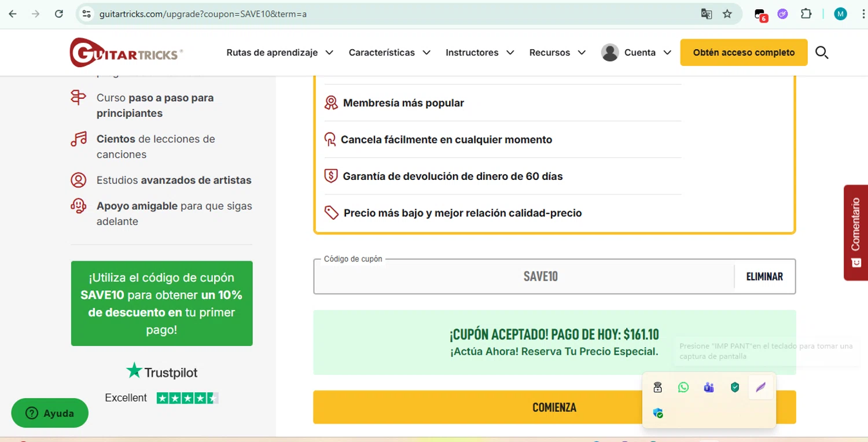Screen dimensions: 868x442
Task: Open WhatsApp from the system tray popup
Action: point(683,388)
